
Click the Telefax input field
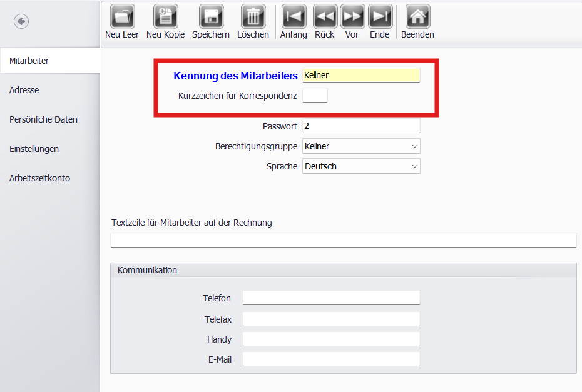[331, 319]
